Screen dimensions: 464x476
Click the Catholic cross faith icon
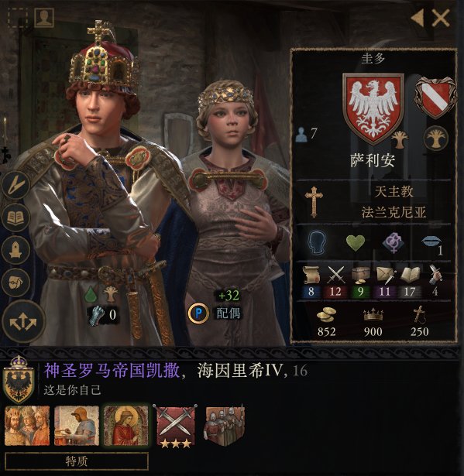[314, 201]
